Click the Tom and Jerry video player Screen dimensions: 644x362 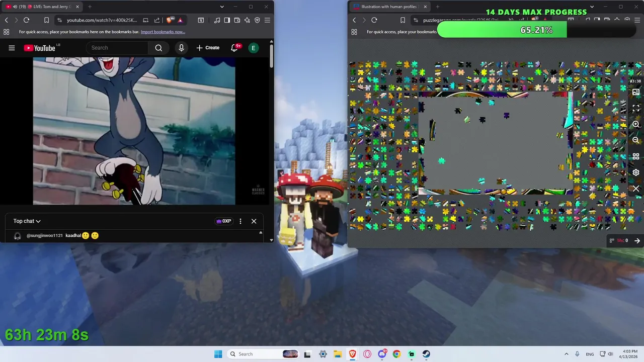tap(134, 131)
